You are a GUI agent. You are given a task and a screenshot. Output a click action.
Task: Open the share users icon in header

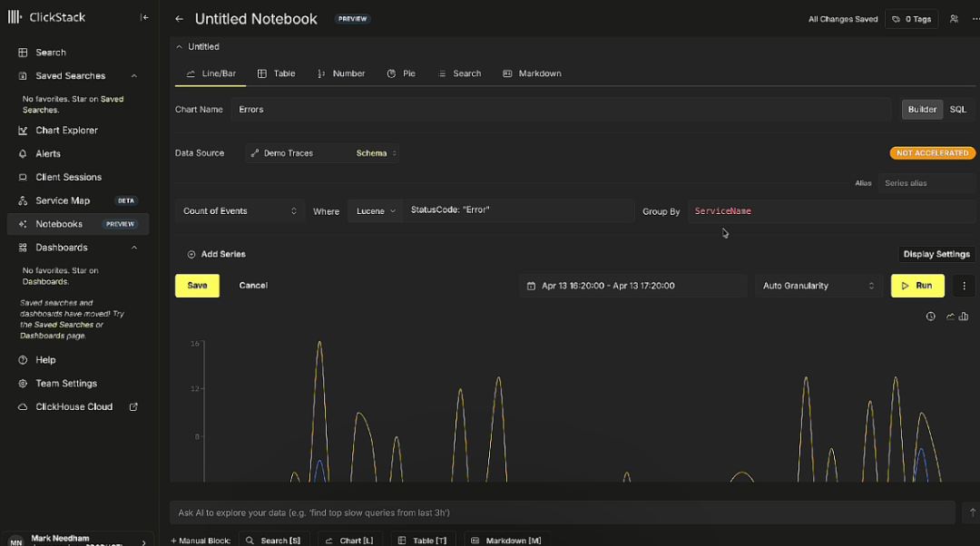954,19
